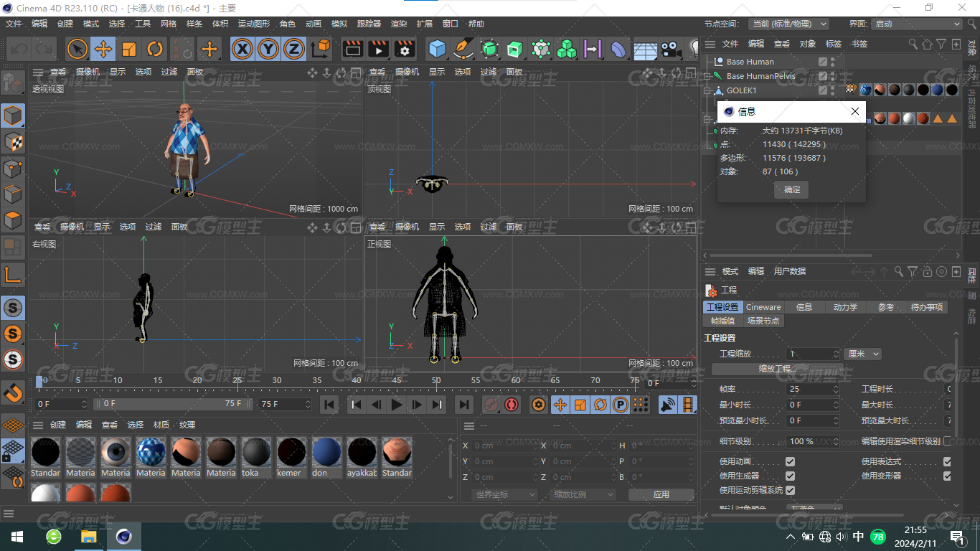The height and width of the screenshot is (551, 980).
Task: Click the Make Editable icon in left palette
Action: pyautogui.click(x=13, y=83)
